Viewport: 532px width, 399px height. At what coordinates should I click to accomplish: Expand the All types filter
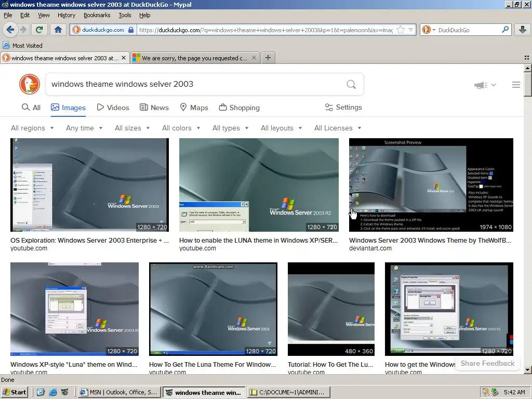230,128
